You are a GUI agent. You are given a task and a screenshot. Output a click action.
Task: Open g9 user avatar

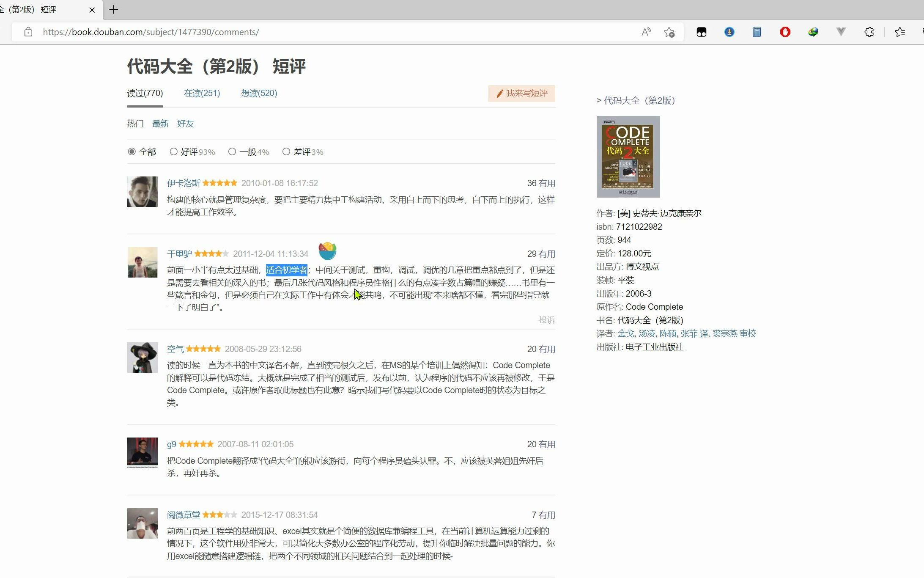click(x=143, y=453)
